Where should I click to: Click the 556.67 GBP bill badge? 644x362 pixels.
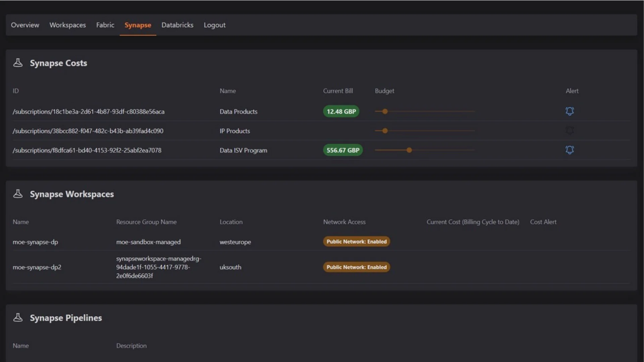click(x=343, y=150)
